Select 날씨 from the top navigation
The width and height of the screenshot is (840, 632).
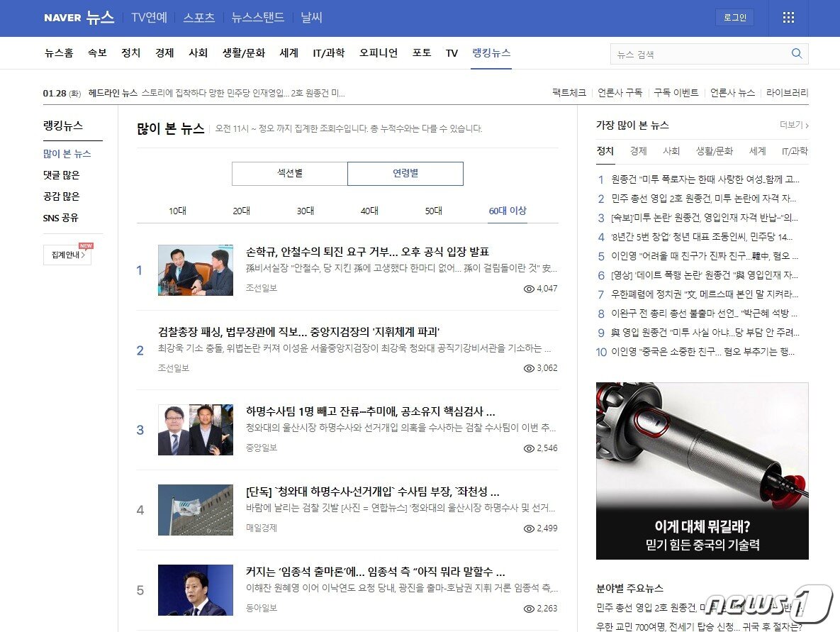click(x=311, y=18)
